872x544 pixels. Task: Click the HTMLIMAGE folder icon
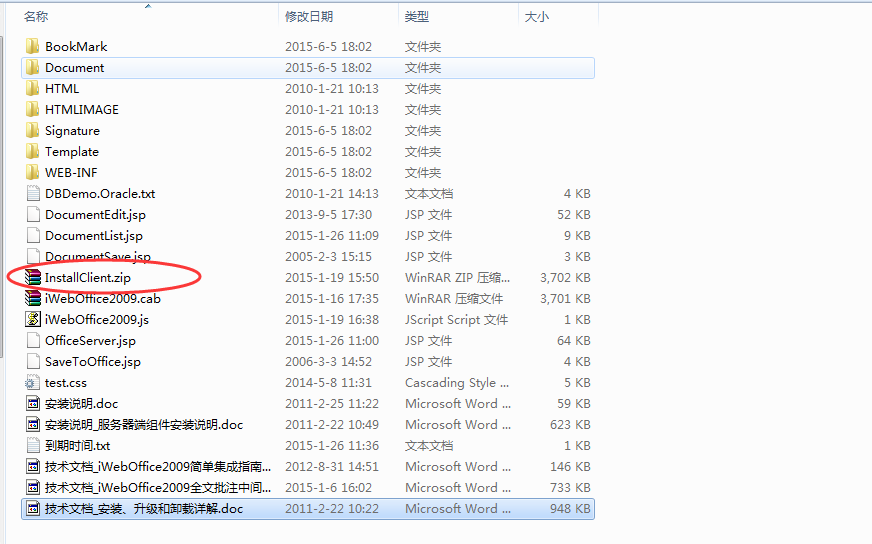click(x=33, y=110)
